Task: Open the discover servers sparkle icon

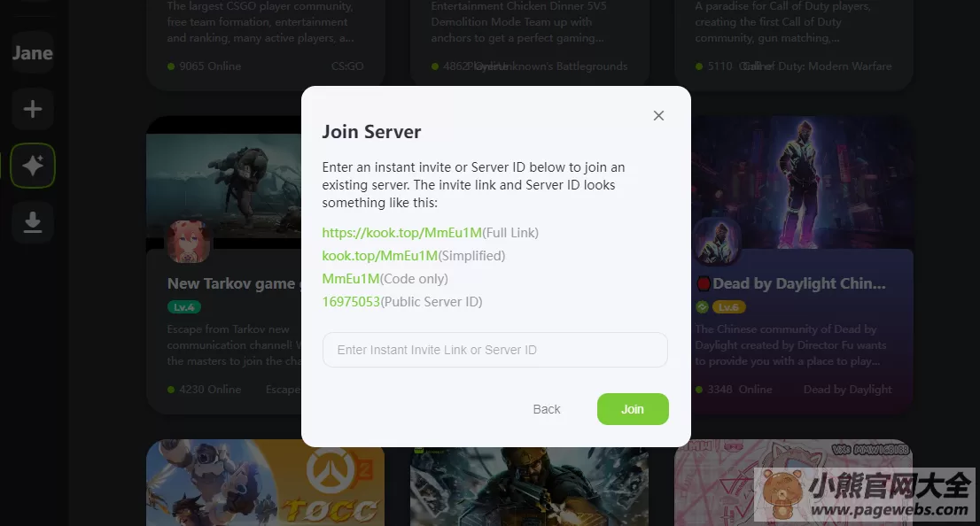Action: [x=33, y=166]
